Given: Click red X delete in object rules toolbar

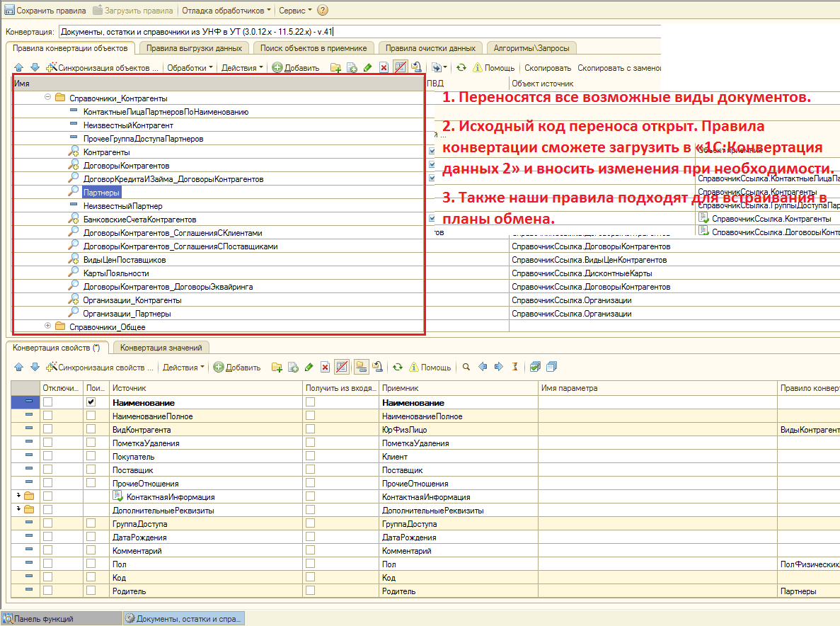Looking at the screenshot, I should [x=384, y=67].
